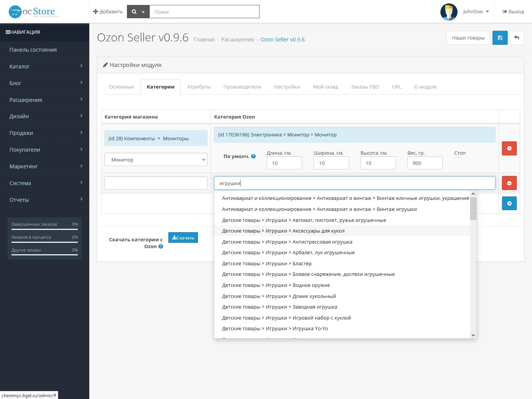Open the help tooltip next to По умолч.
Image resolution: width=532 pixels, height=399 pixels.
pyautogui.click(x=253, y=156)
